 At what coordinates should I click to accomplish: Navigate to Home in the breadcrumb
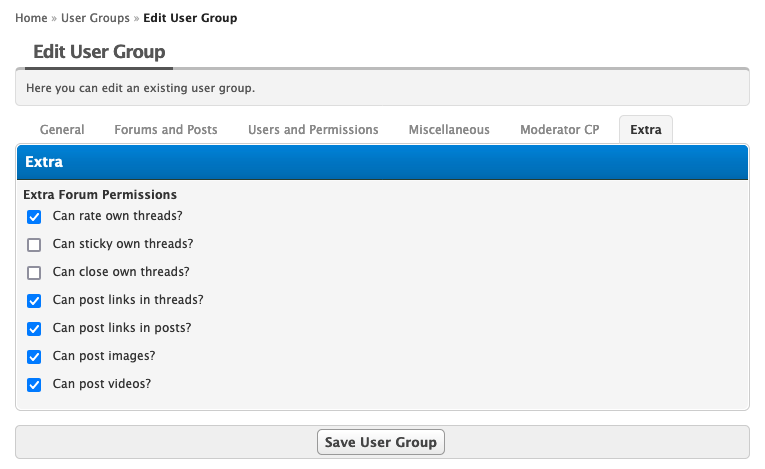(31, 18)
